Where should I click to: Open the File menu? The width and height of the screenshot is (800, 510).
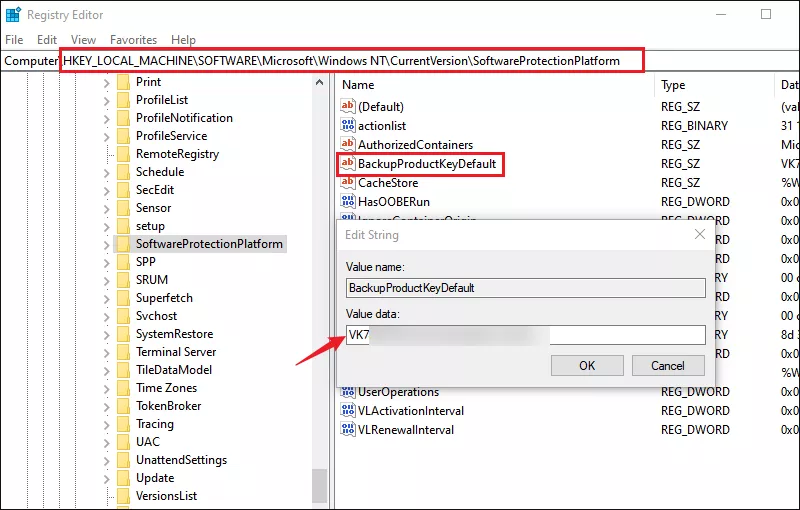(14, 40)
